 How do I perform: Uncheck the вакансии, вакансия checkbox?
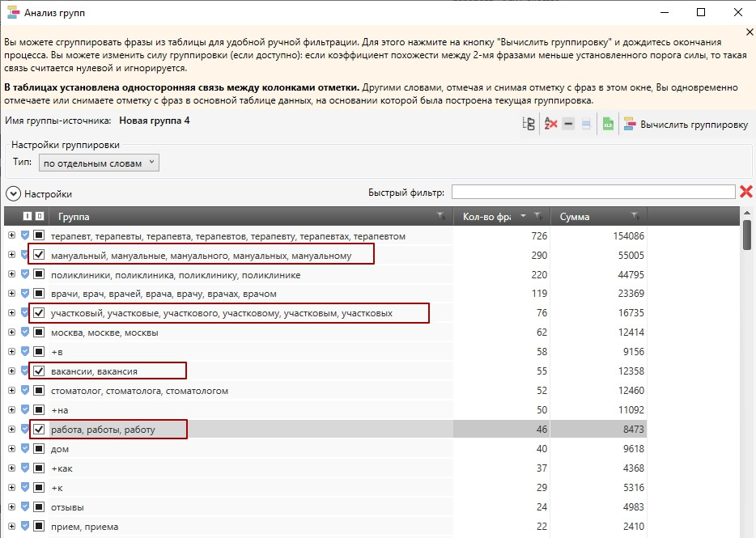(x=39, y=371)
